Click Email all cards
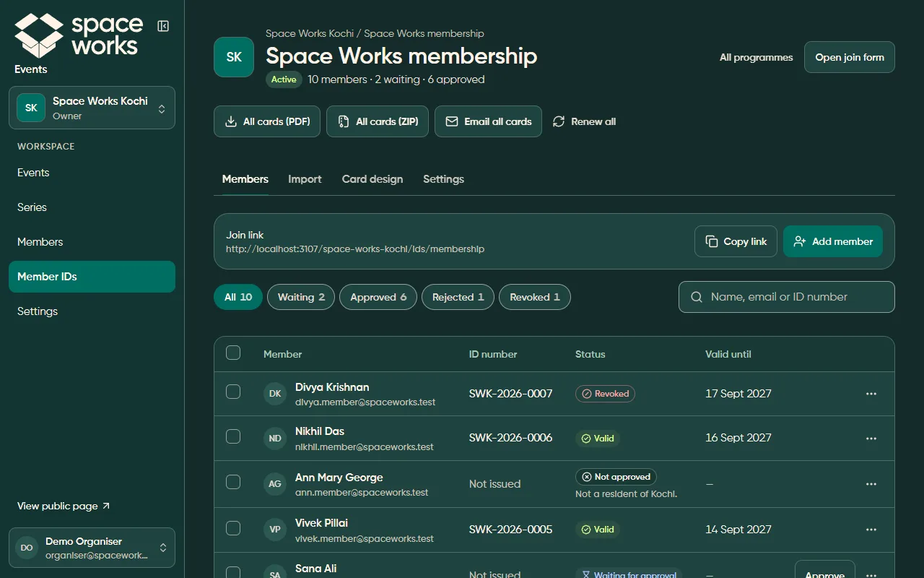 tap(488, 121)
